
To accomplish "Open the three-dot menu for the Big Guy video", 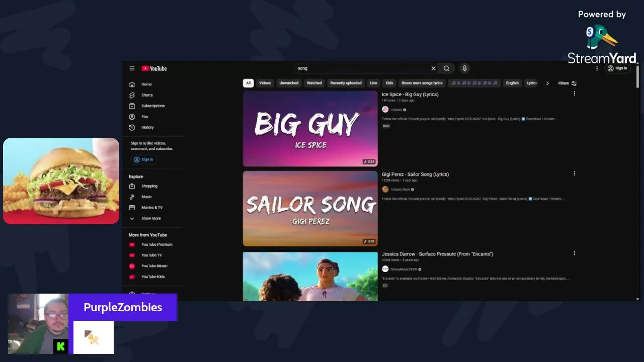I will tap(574, 94).
